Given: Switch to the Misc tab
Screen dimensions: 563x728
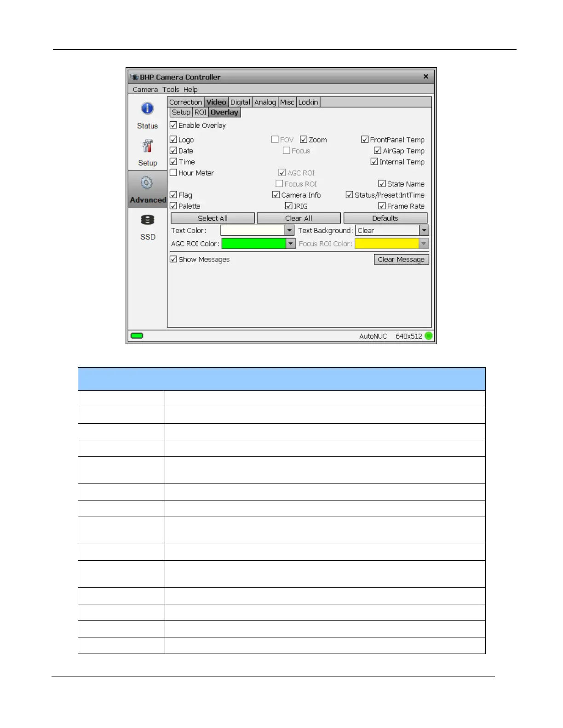Looking at the screenshot, I should click(287, 102).
